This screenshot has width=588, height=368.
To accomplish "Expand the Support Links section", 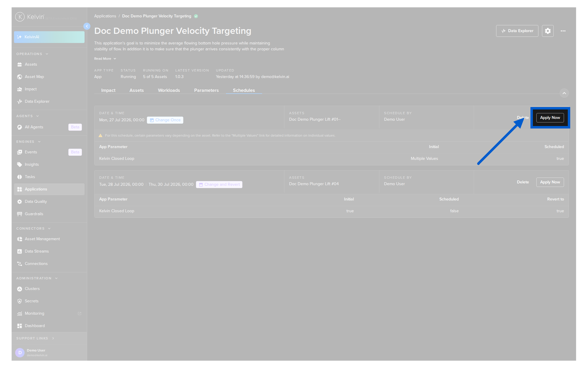I will point(53,338).
